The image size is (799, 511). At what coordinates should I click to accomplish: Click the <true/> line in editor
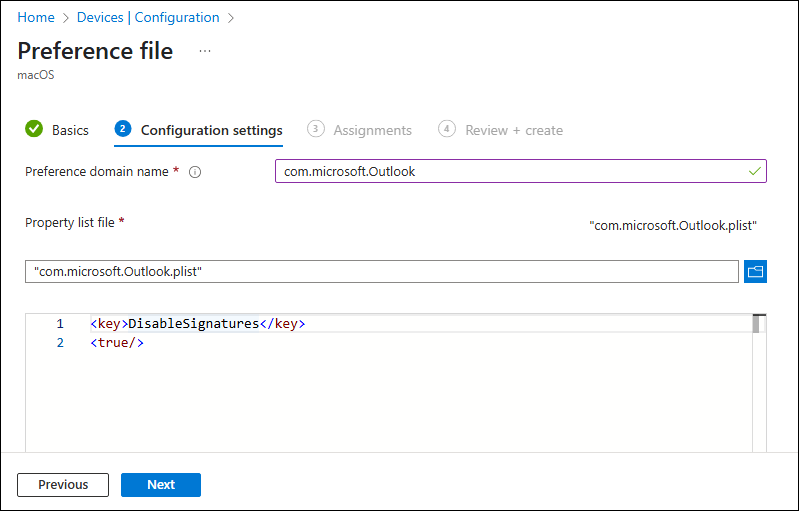click(117, 343)
